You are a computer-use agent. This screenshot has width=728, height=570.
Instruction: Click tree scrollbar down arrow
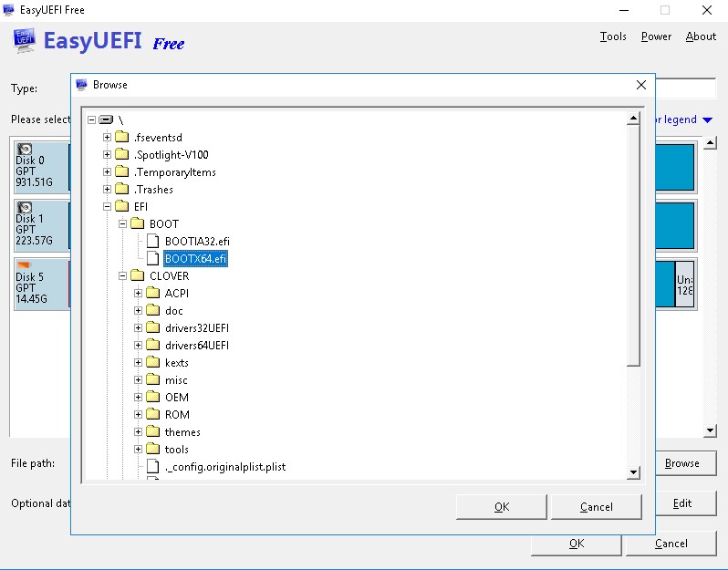(x=633, y=472)
